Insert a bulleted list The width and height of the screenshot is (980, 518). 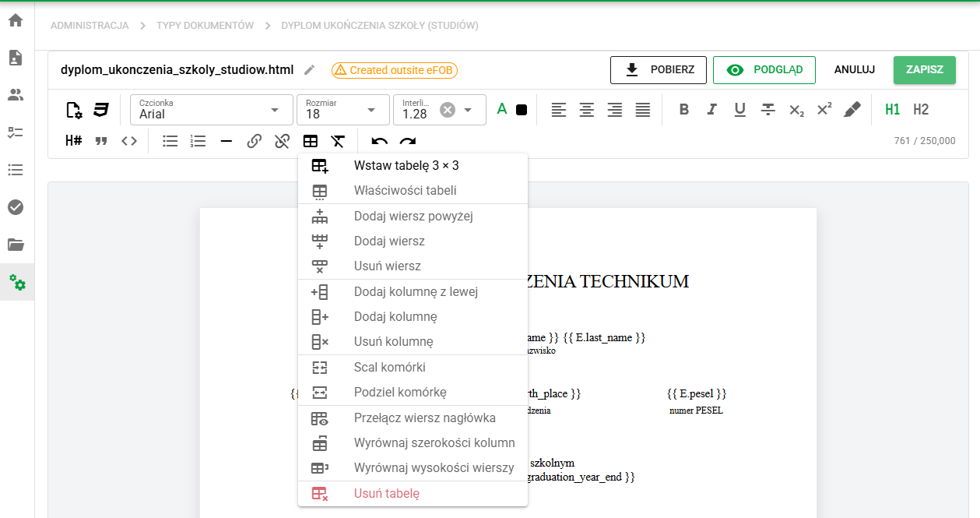[x=170, y=141]
